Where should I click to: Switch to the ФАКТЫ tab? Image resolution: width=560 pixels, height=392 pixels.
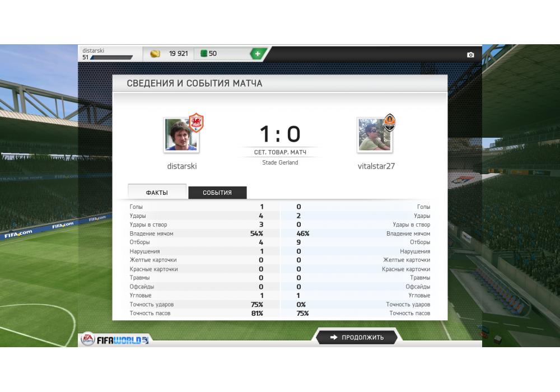(x=157, y=192)
